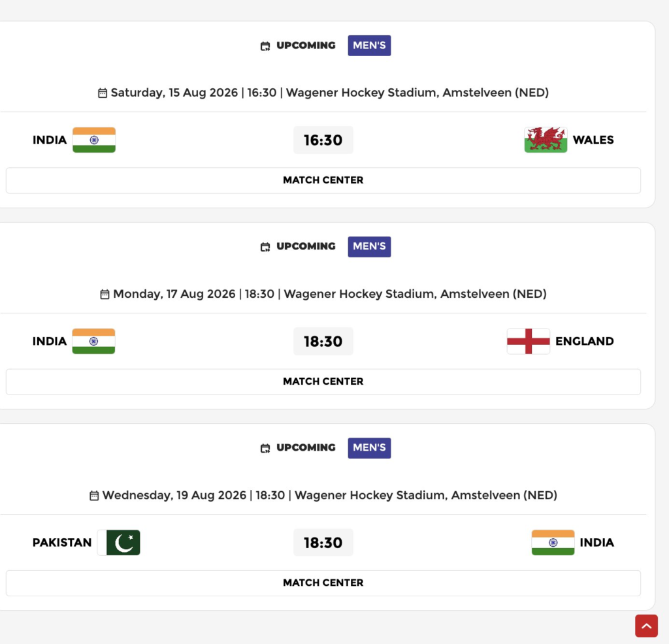The height and width of the screenshot is (644, 669).
Task: Open Match Center for India vs England
Action: (x=323, y=381)
